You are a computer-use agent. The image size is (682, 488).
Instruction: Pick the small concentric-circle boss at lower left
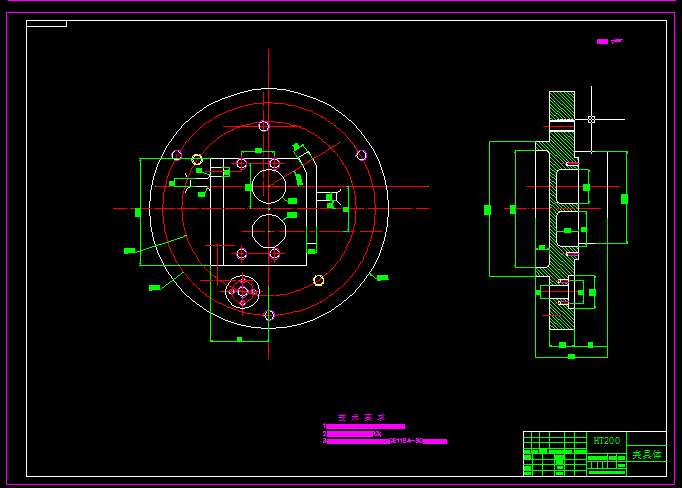[x=243, y=292]
